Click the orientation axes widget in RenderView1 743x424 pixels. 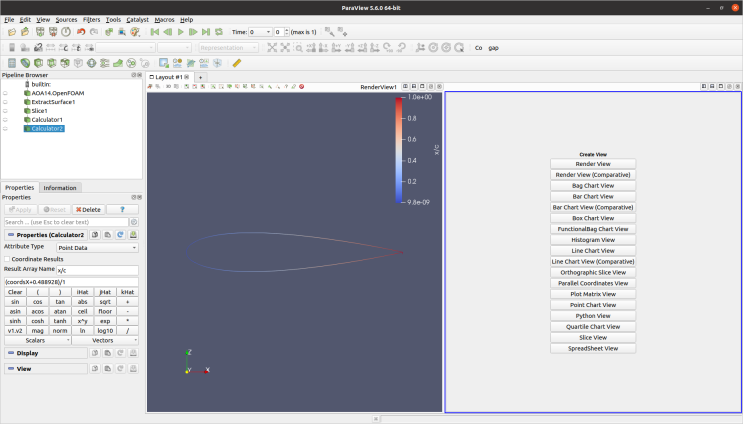[x=197, y=362]
